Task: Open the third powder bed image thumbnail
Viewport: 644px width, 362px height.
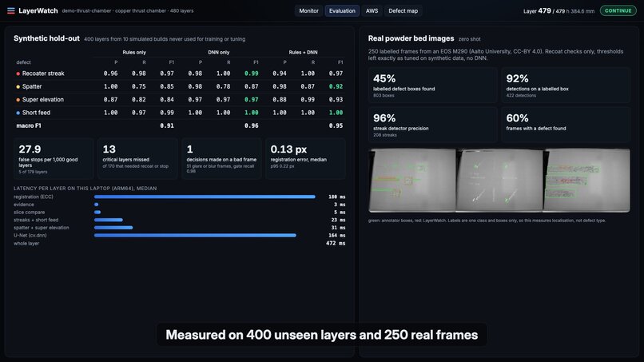Action: 586,181
